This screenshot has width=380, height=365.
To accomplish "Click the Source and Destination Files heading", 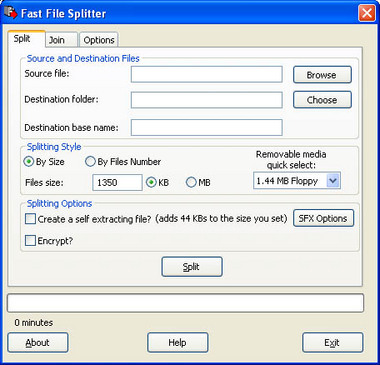I will [x=83, y=59].
